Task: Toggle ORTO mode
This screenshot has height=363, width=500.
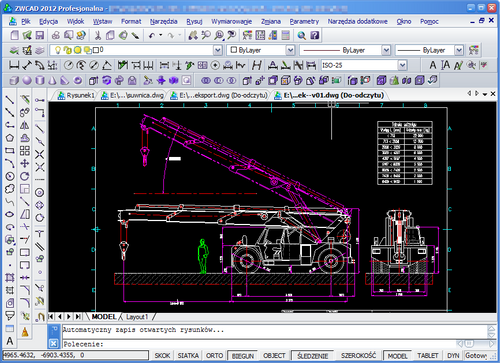Action: tap(214, 356)
